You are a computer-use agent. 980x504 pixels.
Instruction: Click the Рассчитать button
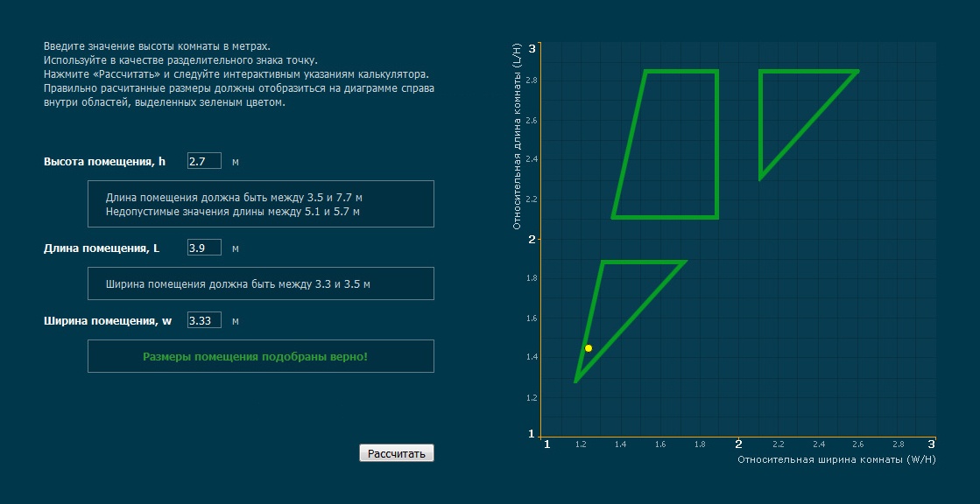point(396,453)
